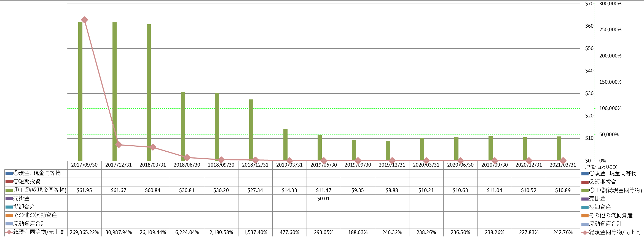
Task: Click the 188.63% ratio cell
Action: (358, 232)
